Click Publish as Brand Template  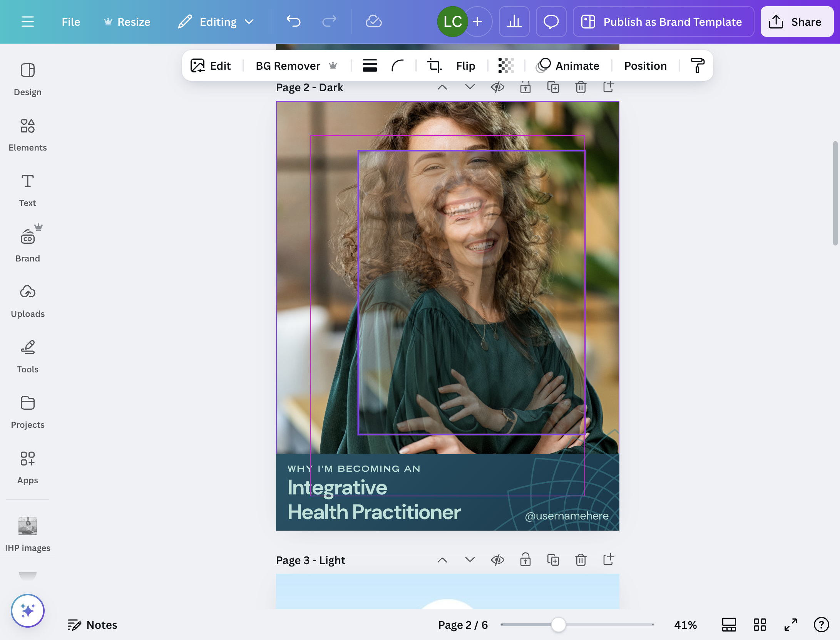coord(664,22)
